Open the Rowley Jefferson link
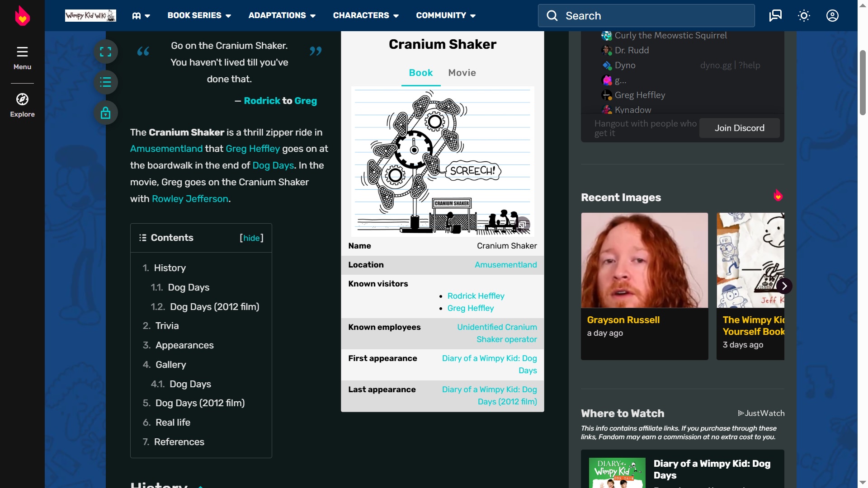Viewport: 868px width, 488px height. (x=190, y=199)
